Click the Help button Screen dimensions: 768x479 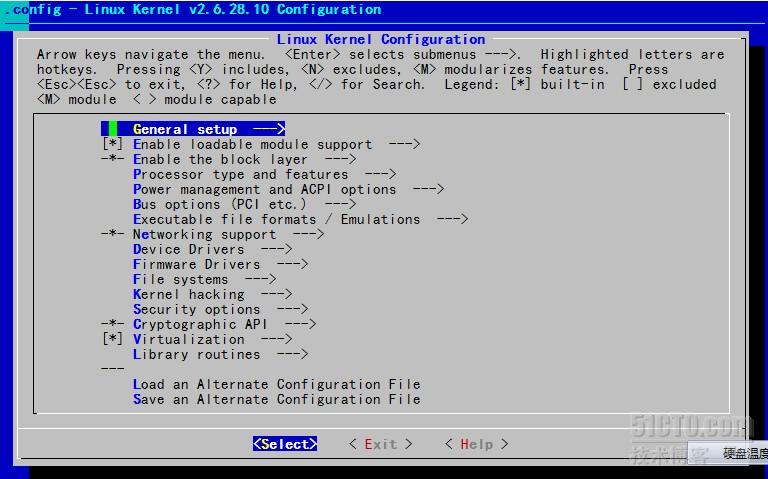click(477, 444)
